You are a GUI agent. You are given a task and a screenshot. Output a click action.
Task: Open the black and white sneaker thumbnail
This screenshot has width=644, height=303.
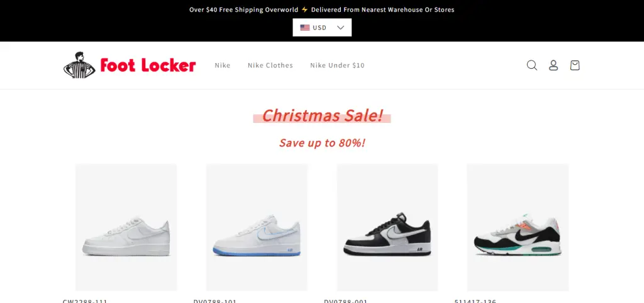coord(387,227)
